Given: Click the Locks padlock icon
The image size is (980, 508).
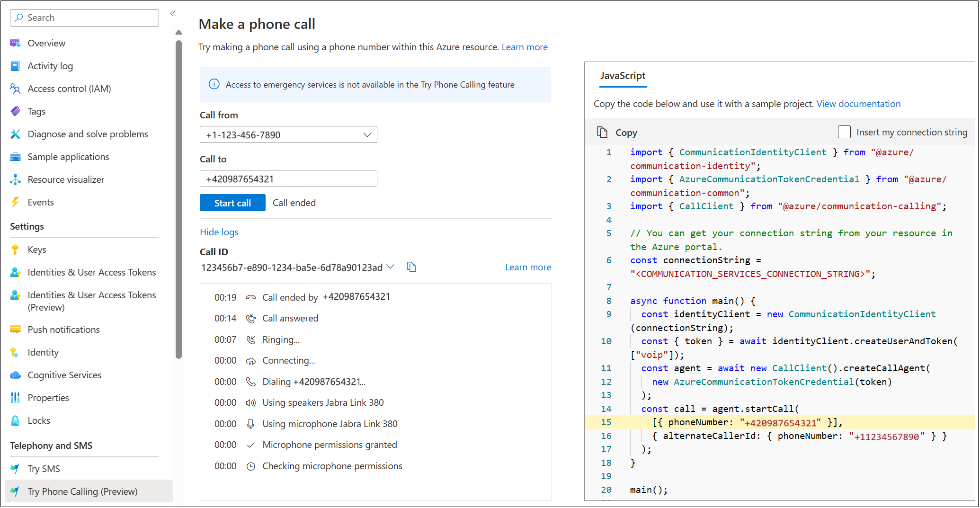Looking at the screenshot, I should point(15,420).
